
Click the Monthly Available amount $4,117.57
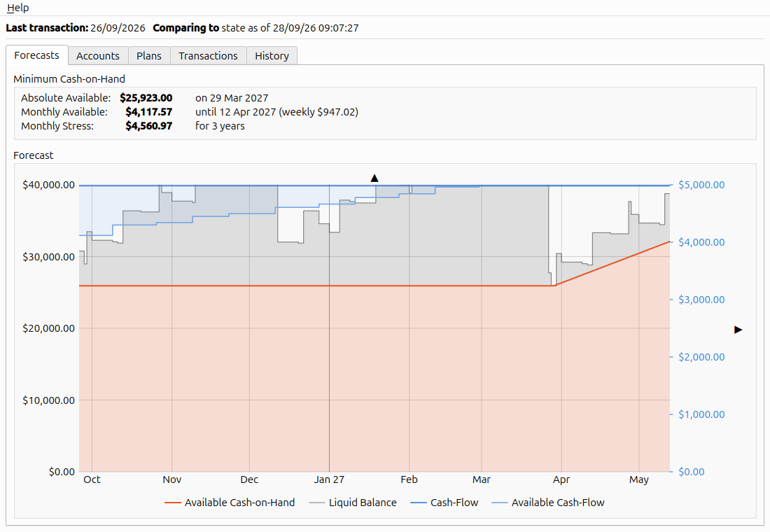pyautogui.click(x=149, y=112)
